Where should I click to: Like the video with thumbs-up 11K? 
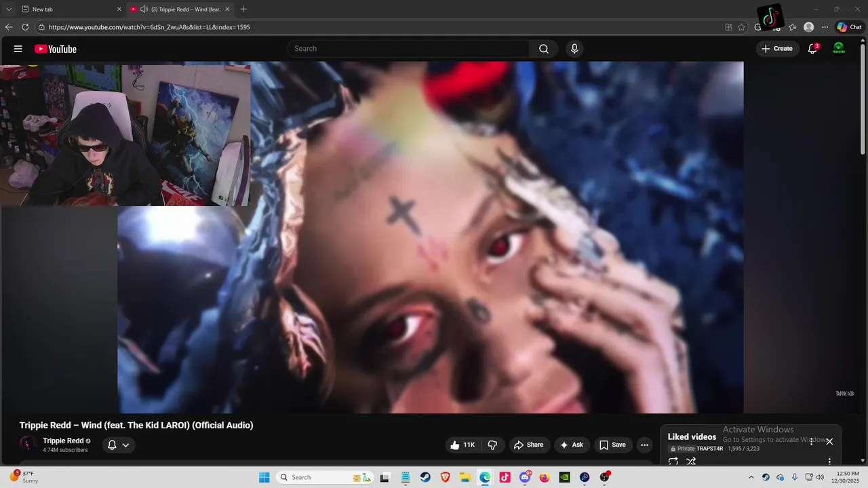[462, 445]
